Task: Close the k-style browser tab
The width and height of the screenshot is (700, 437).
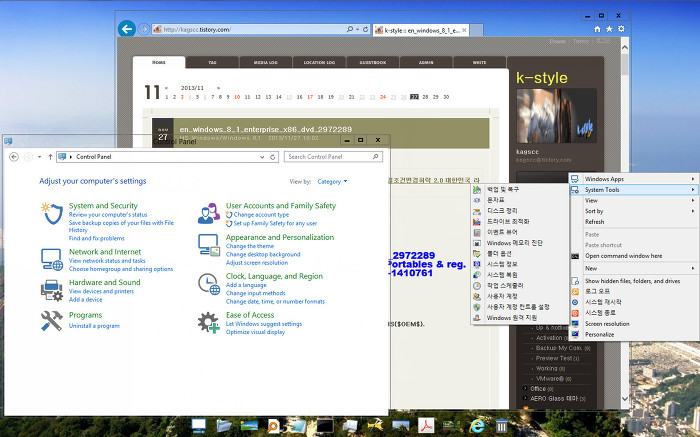Action: click(464, 30)
